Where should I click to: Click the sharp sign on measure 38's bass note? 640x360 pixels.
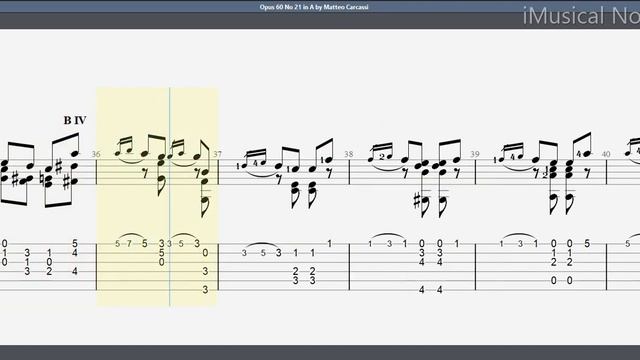(417, 201)
